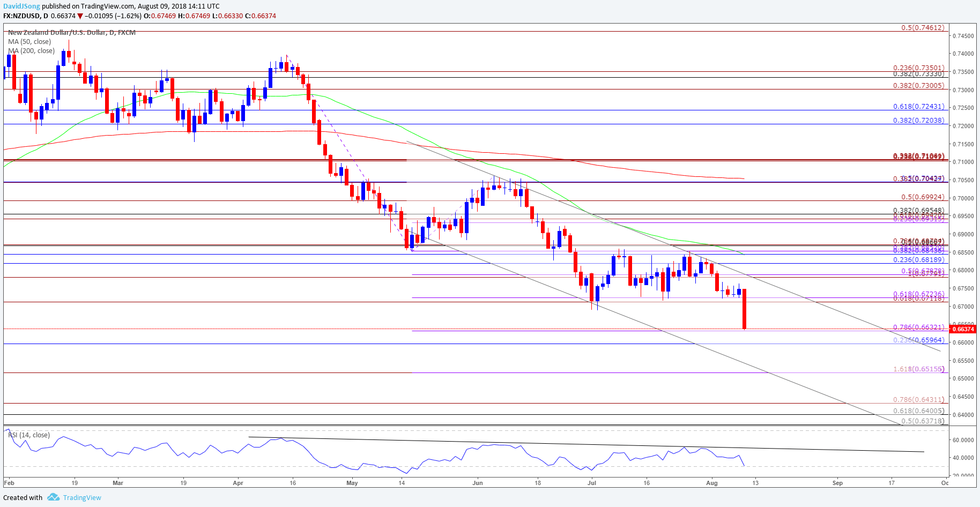Viewport: 980px width, 507px height.
Task: Click the end of the red 200 MA line
Action: [x=743, y=178]
